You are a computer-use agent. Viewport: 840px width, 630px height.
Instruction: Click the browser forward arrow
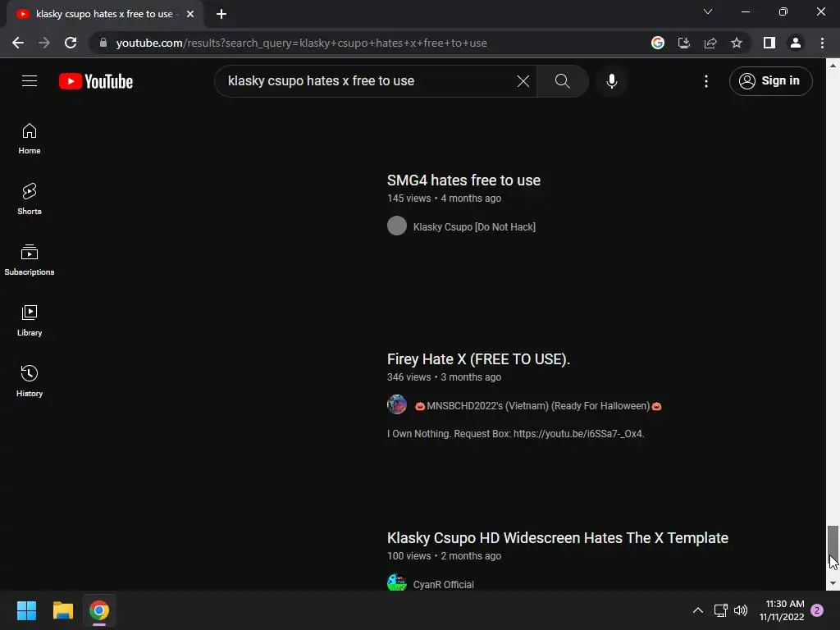(44, 43)
